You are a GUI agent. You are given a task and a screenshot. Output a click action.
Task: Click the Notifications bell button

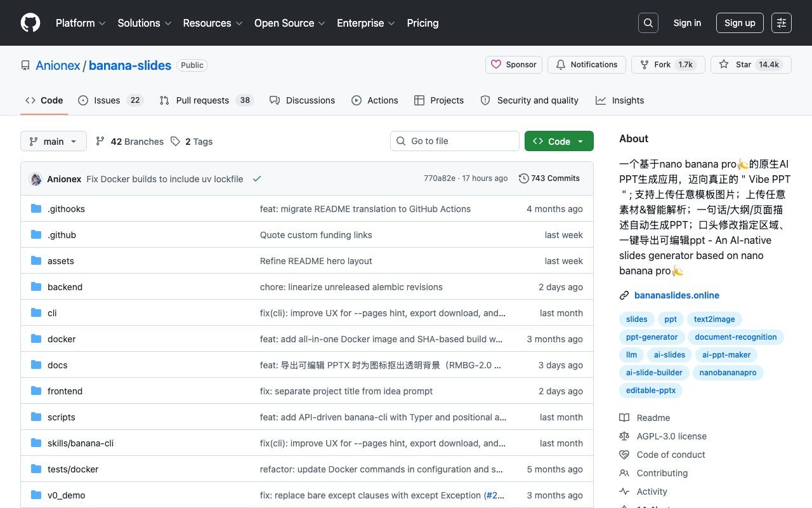coord(587,65)
